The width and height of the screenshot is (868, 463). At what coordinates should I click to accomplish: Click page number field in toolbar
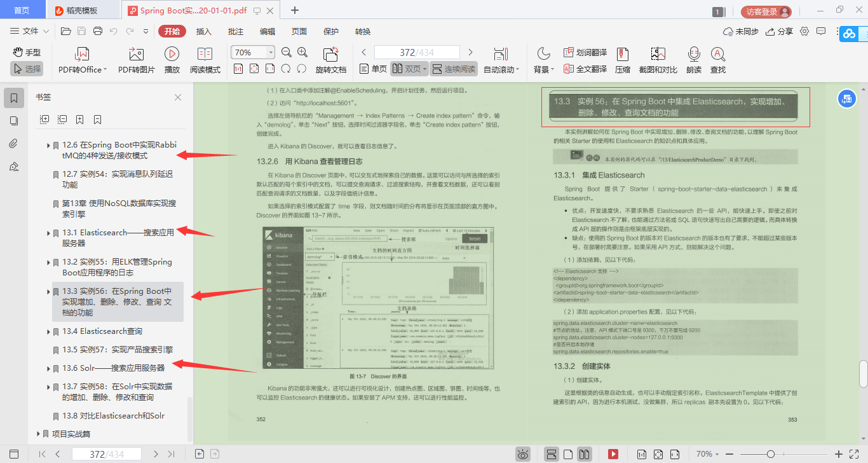(x=417, y=52)
